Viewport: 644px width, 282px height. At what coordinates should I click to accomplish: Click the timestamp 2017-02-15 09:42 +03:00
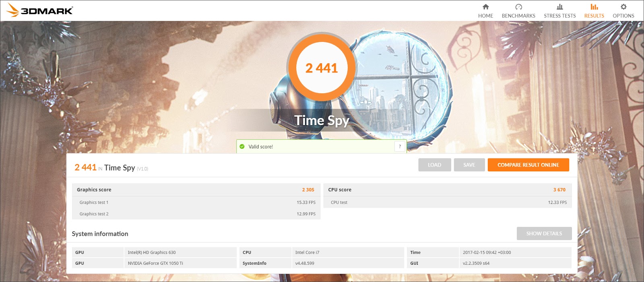pos(515,252)
